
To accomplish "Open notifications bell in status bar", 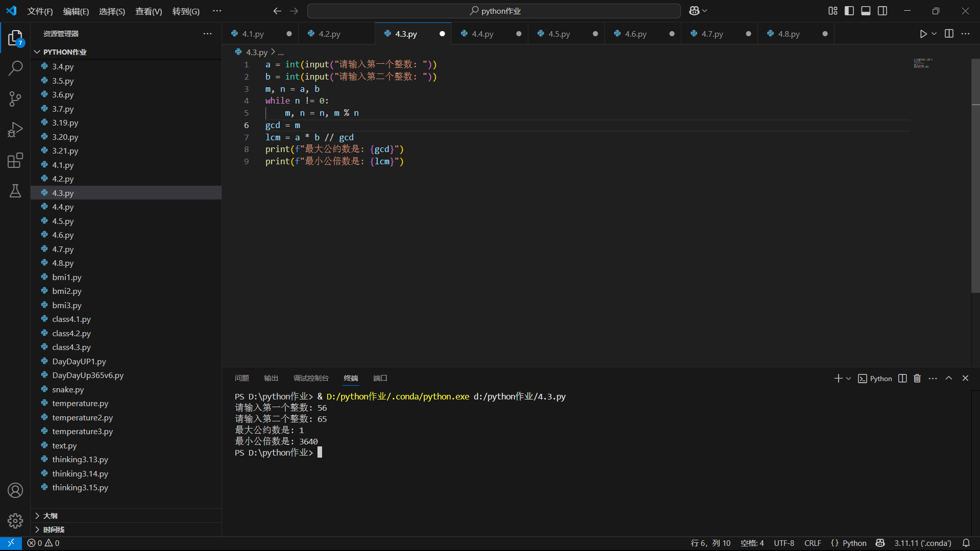I will tap(966, 543).
